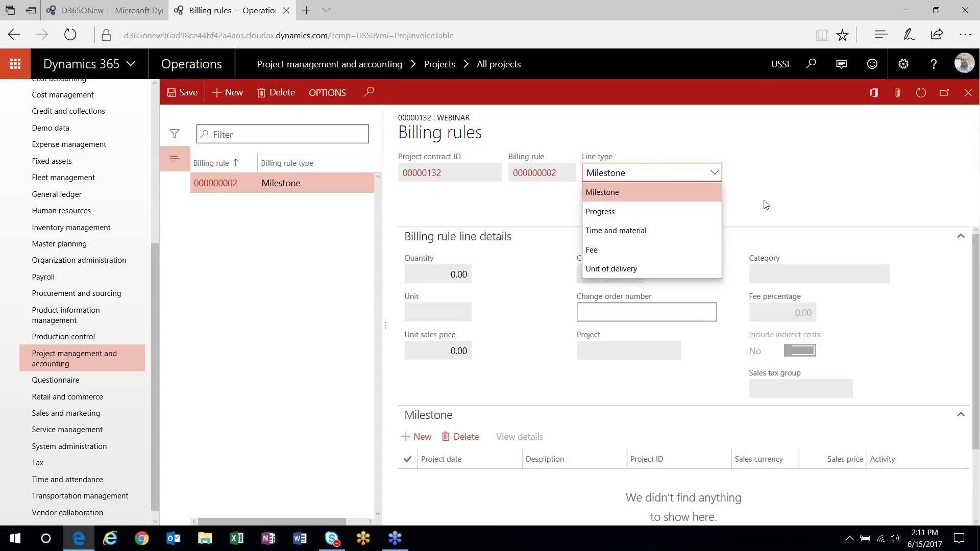Screen dimensions: 980x551
Task: Select all rows in the Milestone grid
Action: click(x=407, y=459)
